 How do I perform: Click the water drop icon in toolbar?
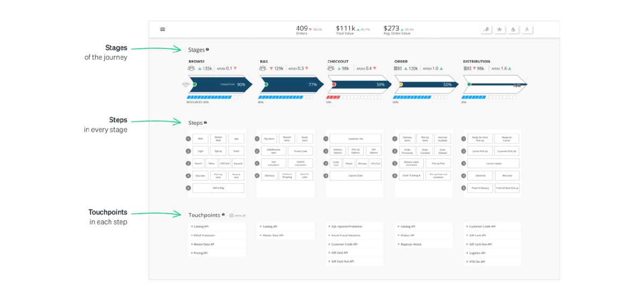tap(513, 29)
